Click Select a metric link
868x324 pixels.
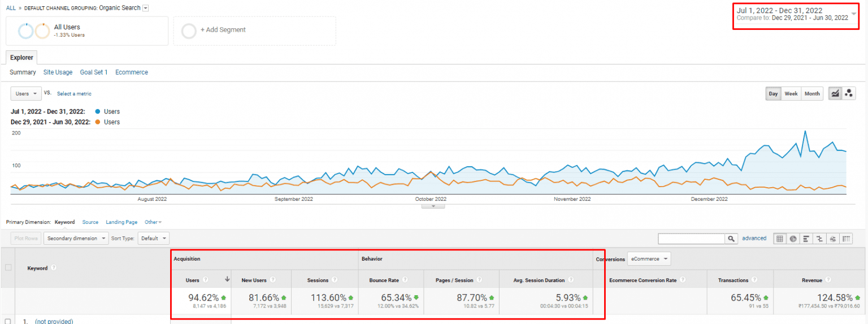pos(74,94)
